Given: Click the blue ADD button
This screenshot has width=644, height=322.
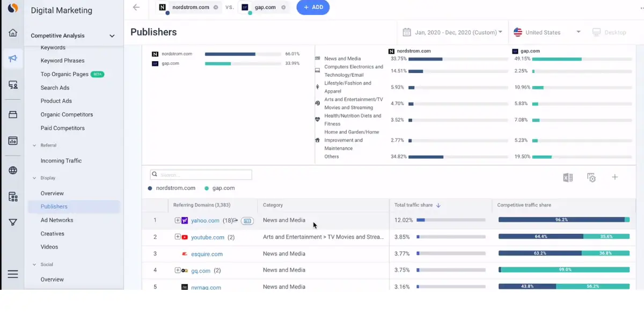Looking at the screenshot, I should point(313,8).
